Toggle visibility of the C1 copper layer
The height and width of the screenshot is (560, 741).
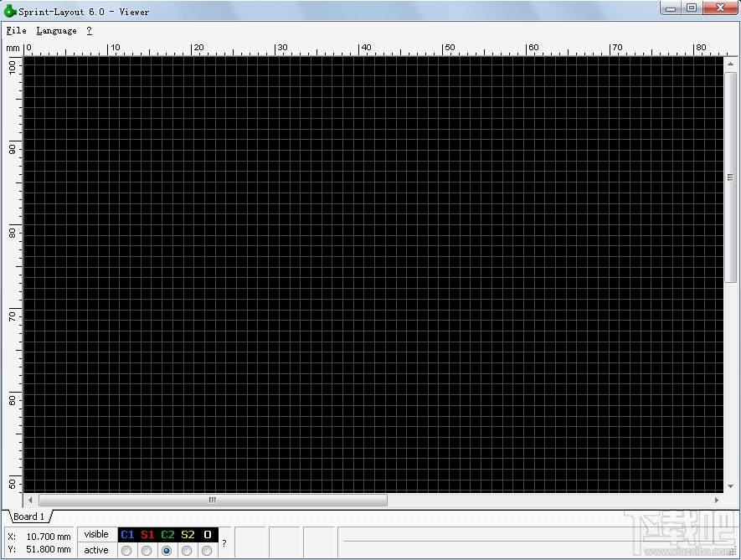tap(126, 534)
